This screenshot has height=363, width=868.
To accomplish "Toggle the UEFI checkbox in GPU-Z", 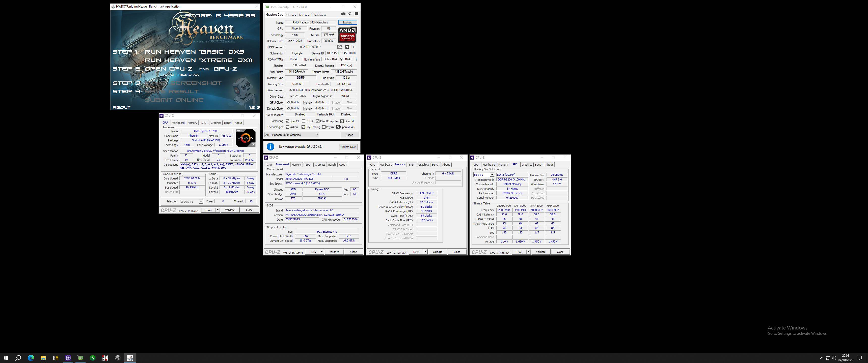I will (x=347, y=47).
